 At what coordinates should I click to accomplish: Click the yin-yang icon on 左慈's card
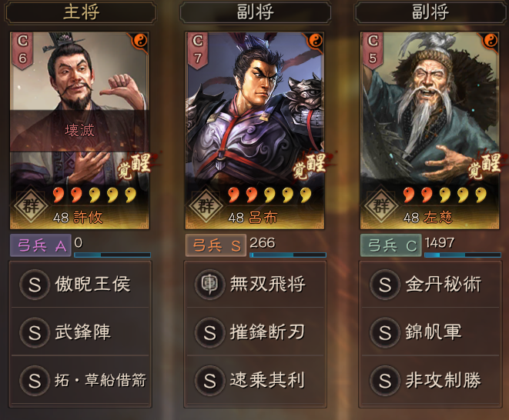click(x=491, y=41)
